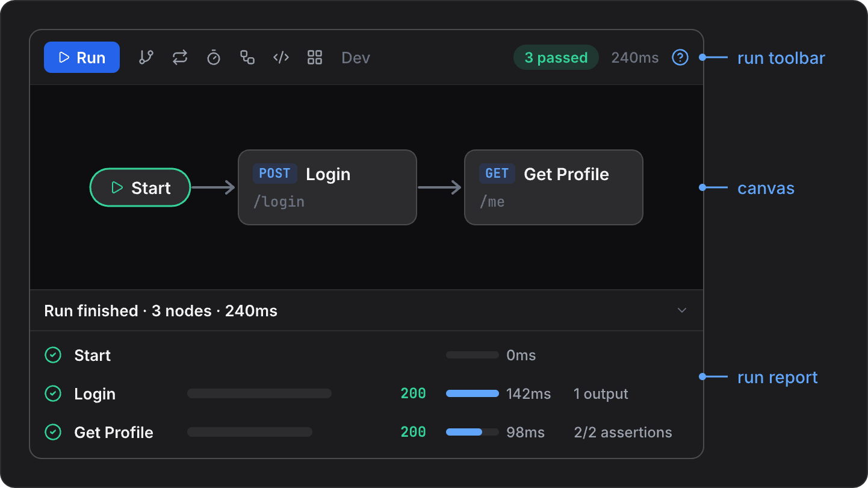The width and height of the screenshot is (868, 488).
Task: Click the 142ms duration value
Action: tap(529, 394)
